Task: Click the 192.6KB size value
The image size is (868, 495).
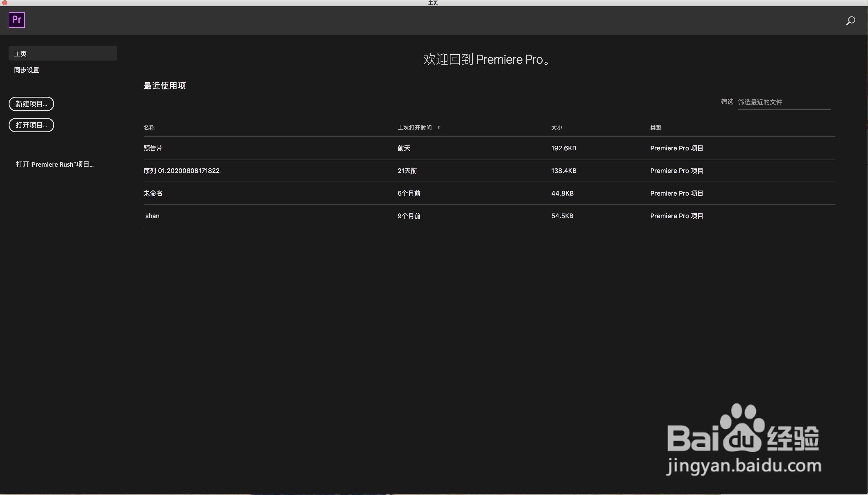Action: [564, 148]
